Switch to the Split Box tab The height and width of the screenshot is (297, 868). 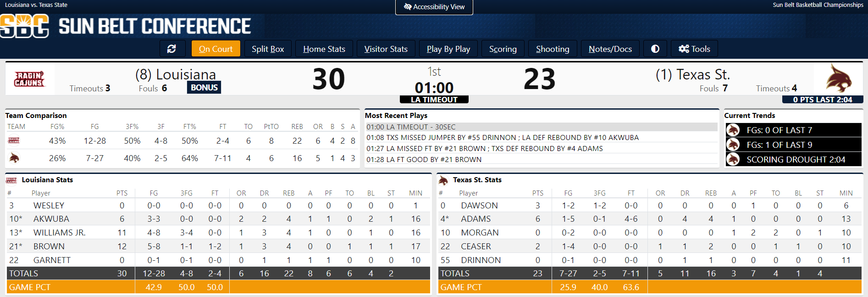coord(268,49)
